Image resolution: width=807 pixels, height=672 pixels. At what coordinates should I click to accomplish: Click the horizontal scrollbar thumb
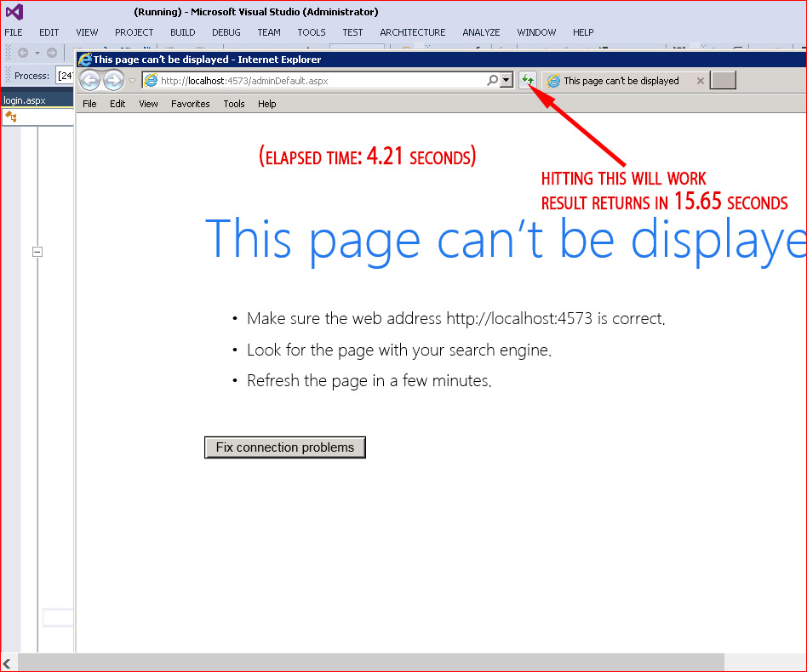tap(371, 663)
